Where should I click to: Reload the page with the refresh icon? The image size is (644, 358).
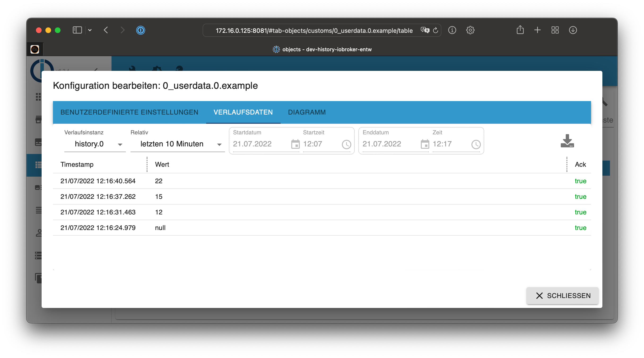point(435,30)
